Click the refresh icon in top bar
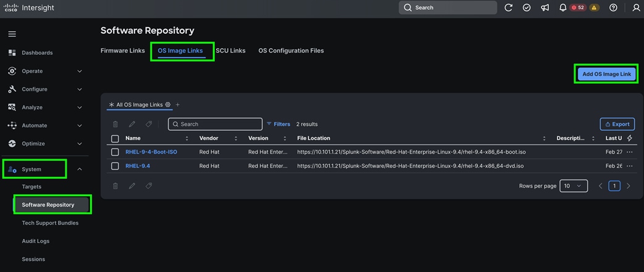Image resolution: width=644 pixels, height=272 pixels. [508, 8]
